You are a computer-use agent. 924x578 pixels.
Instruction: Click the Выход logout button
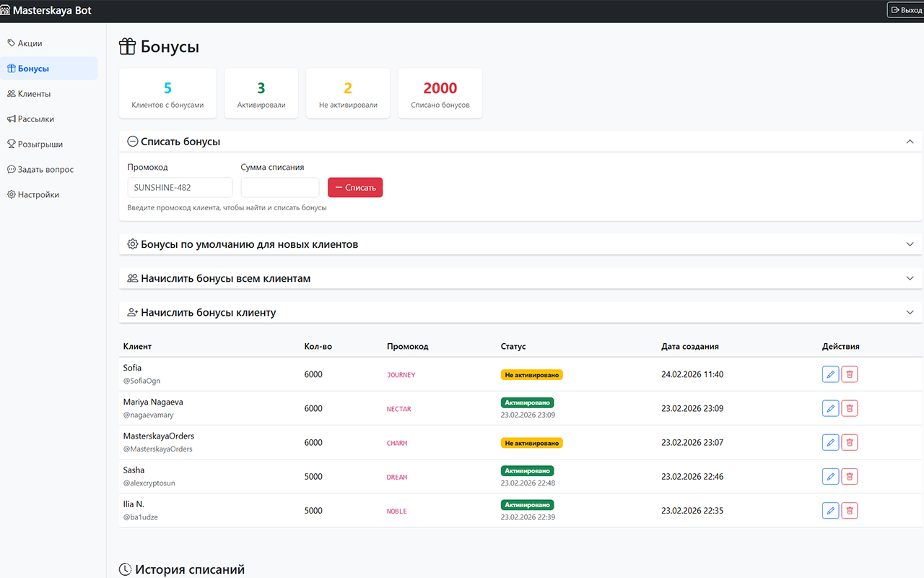906,10
